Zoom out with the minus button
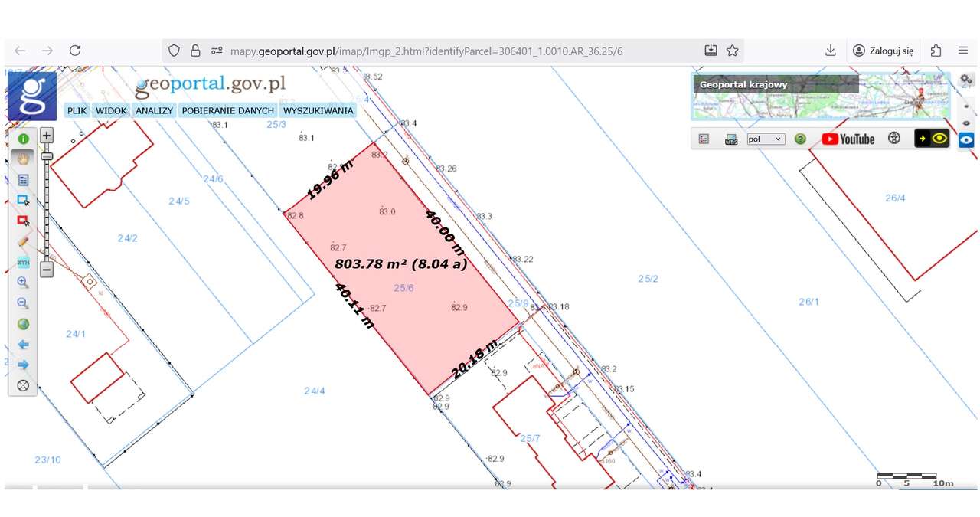 coord(47,270)
